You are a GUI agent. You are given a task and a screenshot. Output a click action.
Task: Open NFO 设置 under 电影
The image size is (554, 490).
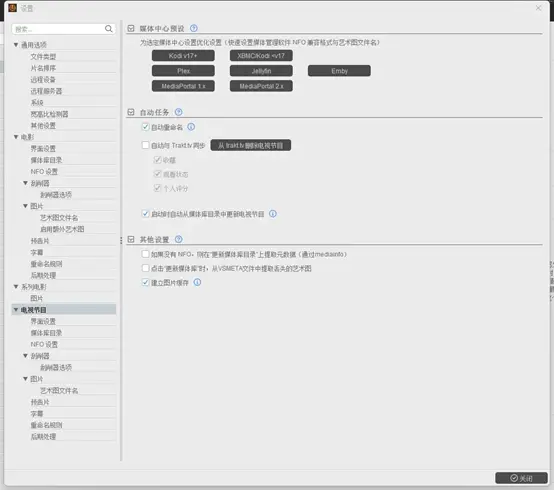click(x=44, y=172)
